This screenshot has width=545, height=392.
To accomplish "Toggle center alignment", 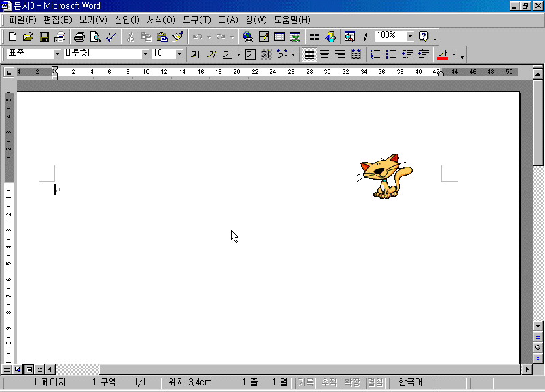I will click(x=324, y=54).
